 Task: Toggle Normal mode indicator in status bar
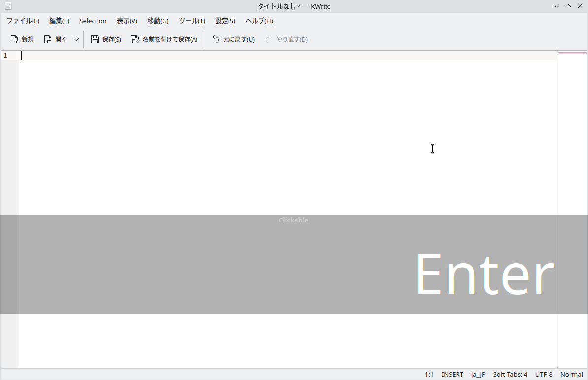click(x=572, y=374)
